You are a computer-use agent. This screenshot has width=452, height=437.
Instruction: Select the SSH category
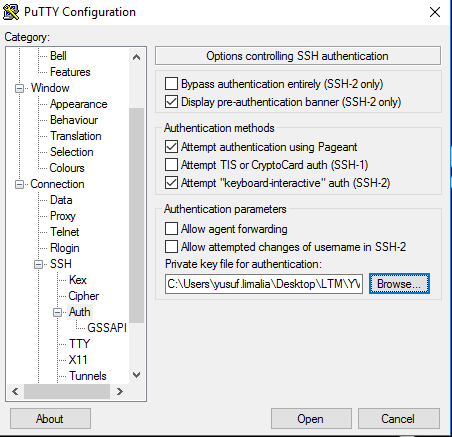[61, 264]
